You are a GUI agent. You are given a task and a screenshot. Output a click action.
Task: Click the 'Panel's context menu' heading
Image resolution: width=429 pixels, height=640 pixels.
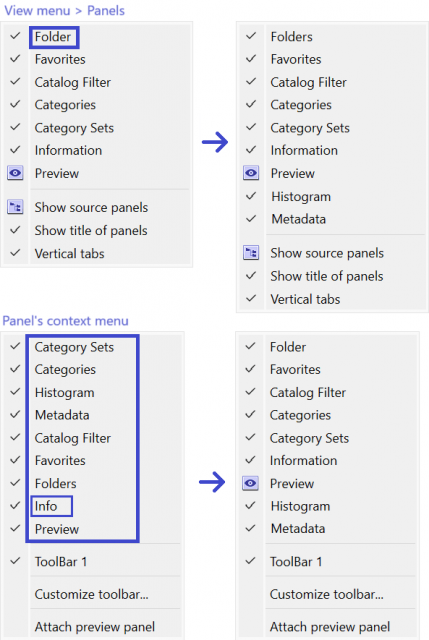[65, 321]
